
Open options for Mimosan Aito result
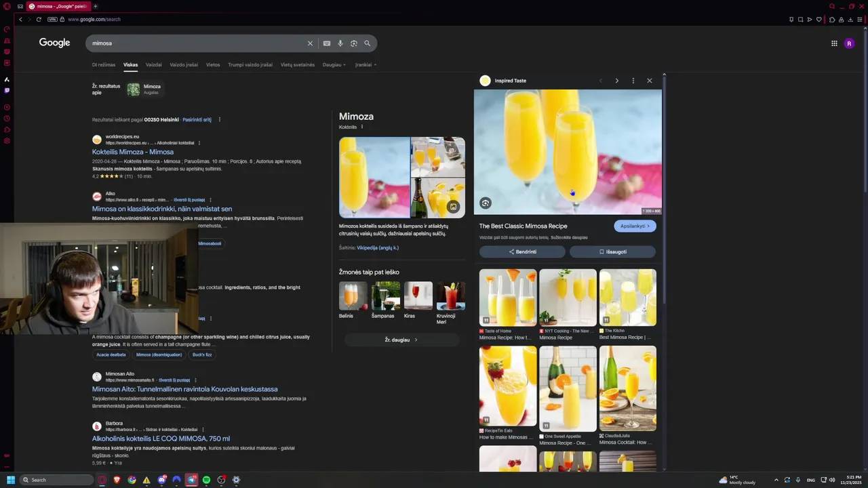(x=195, y=380)
